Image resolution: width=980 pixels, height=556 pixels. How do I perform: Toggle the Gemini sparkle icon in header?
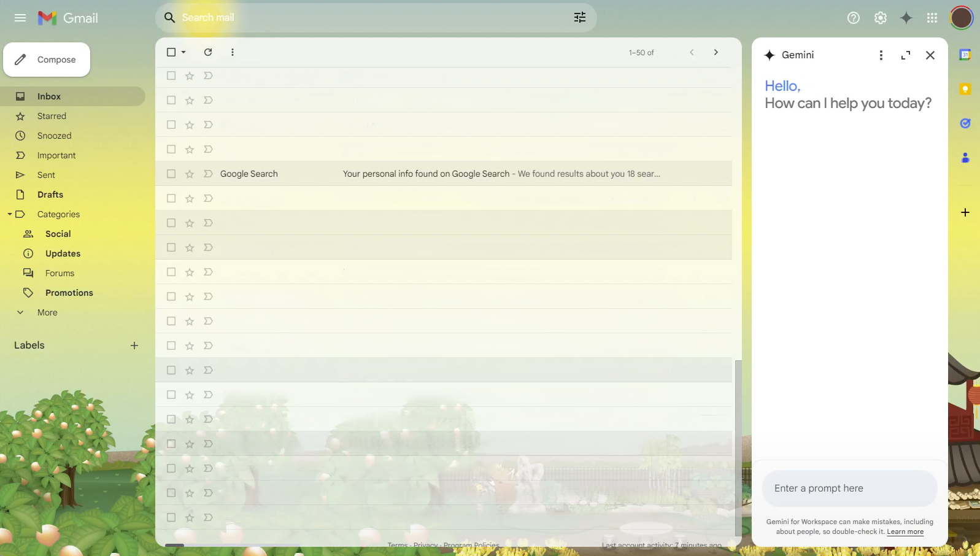coord(906,18)
